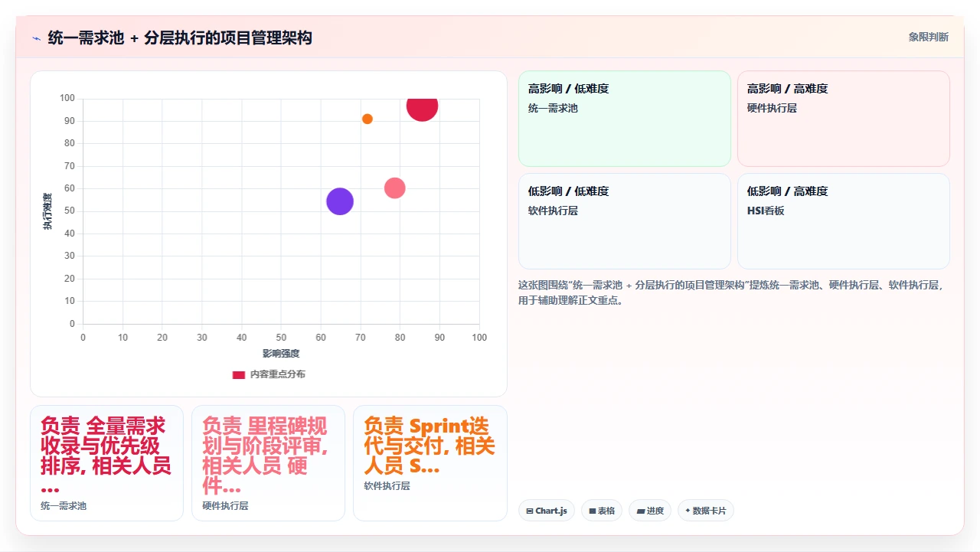Viewport: 980px width, 552px height.
Task: Click 硬件执行层 caption under pink card
Action: click(x=225, y=506)
